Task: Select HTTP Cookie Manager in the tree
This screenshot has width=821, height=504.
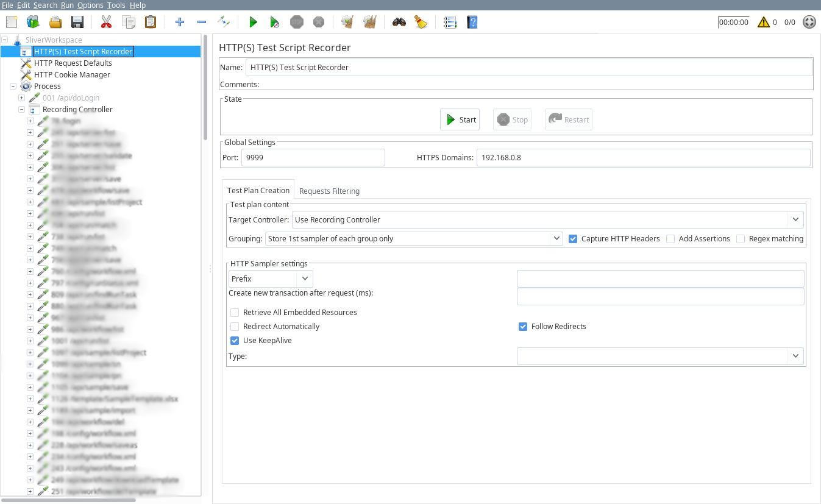Action: [x=72, y=75]
